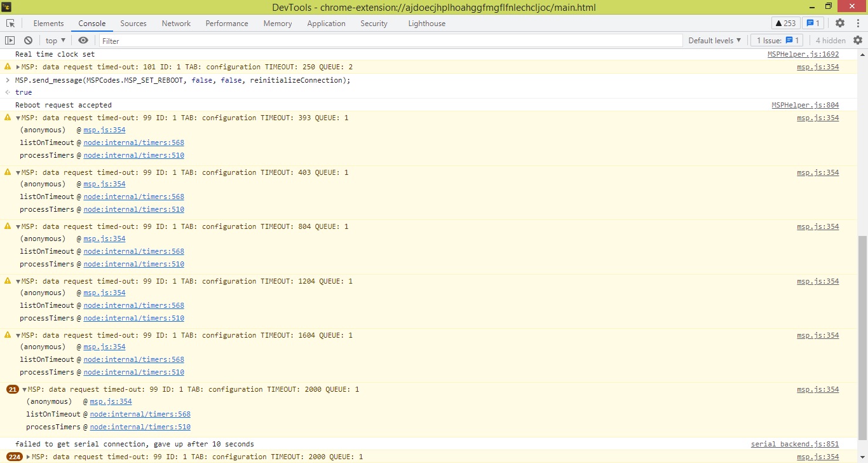Open the 'top' execution context dropdown
This screenshot has height=463, width=868.
click(x=54, y=40)
